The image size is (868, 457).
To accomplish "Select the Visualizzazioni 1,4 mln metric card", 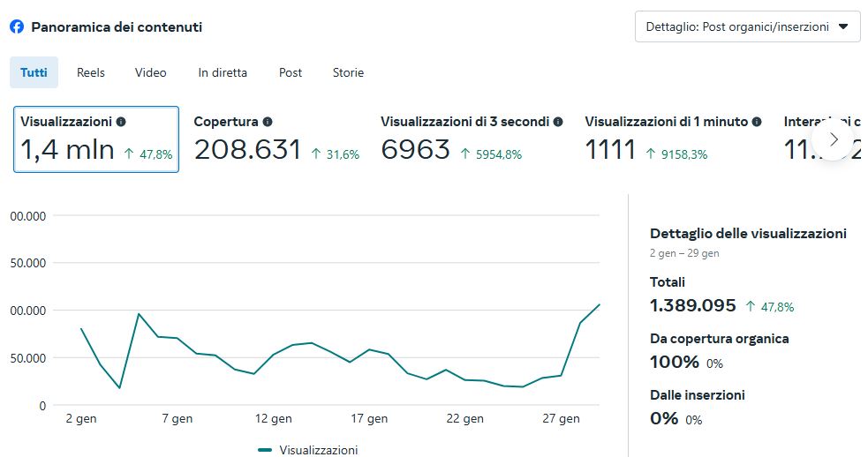I will click(x=96, y=139).
